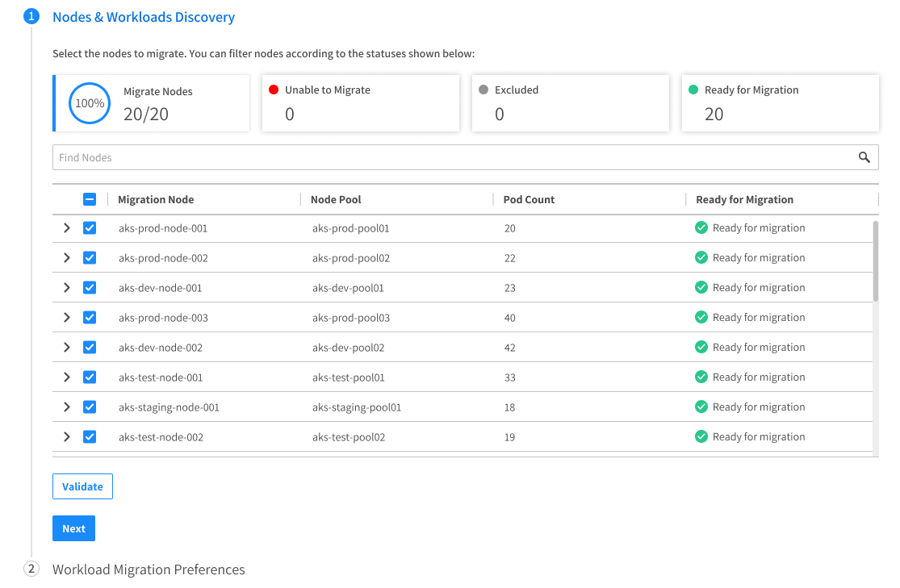Click the green ready icon for aks-prod-node-001
This screenshot has height=588, width=900.
click(701, 228)
